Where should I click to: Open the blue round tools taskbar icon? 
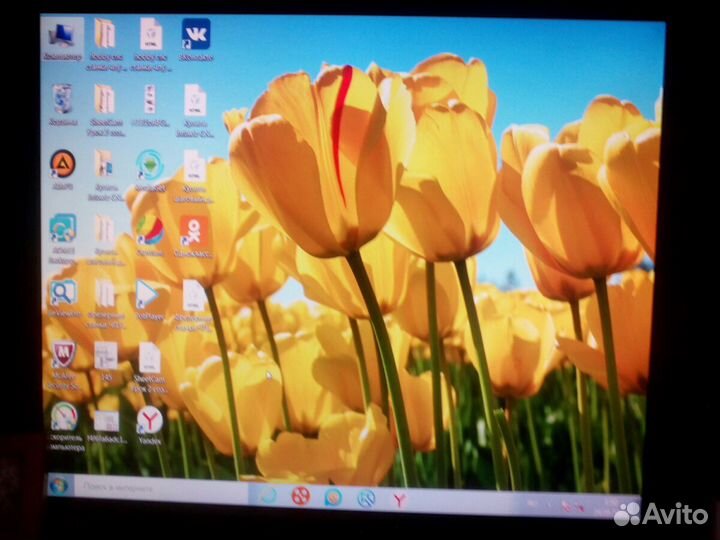[366, 498]
